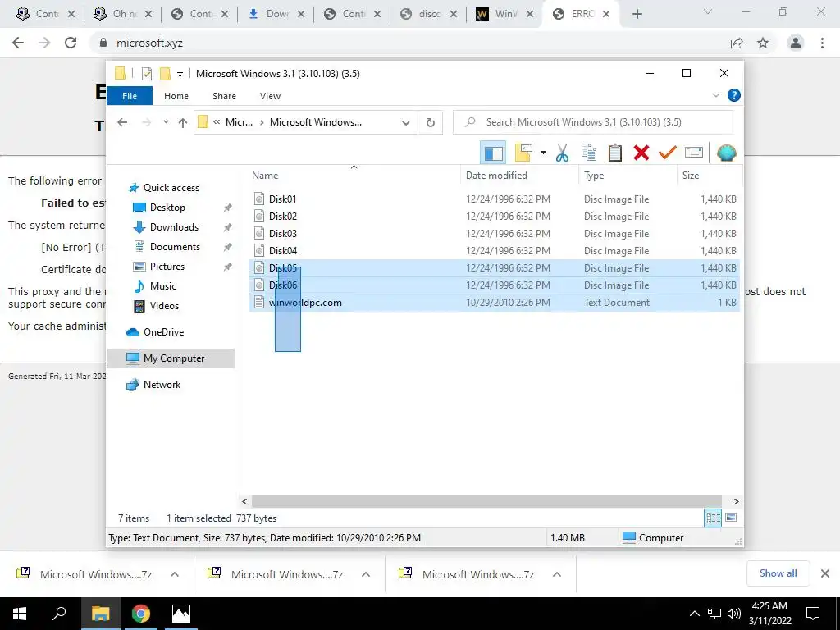Click Show all downloads button
The image size is (840, 630).
coord(778,573)
